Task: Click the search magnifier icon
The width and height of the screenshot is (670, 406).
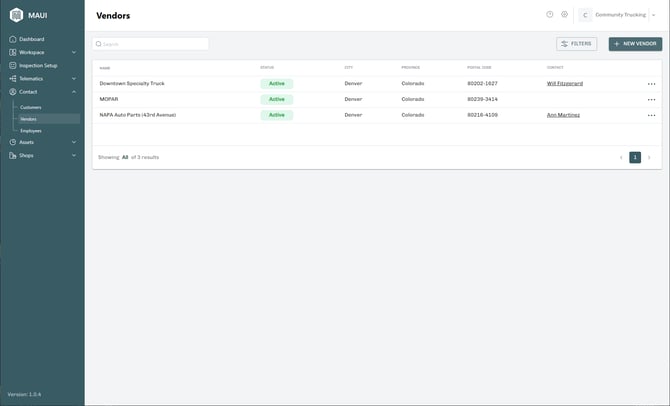Action: pos(99,44)
